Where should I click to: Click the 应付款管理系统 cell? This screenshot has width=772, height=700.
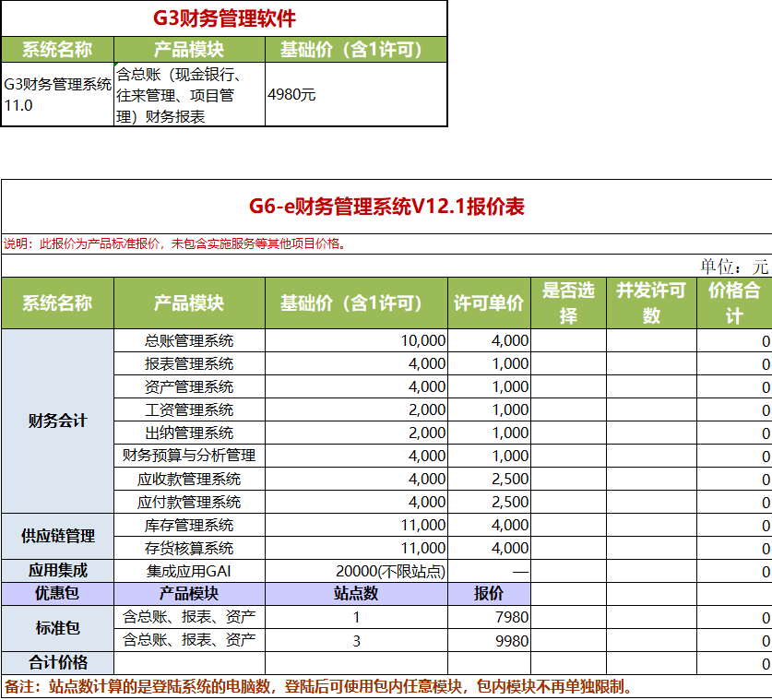190,502
